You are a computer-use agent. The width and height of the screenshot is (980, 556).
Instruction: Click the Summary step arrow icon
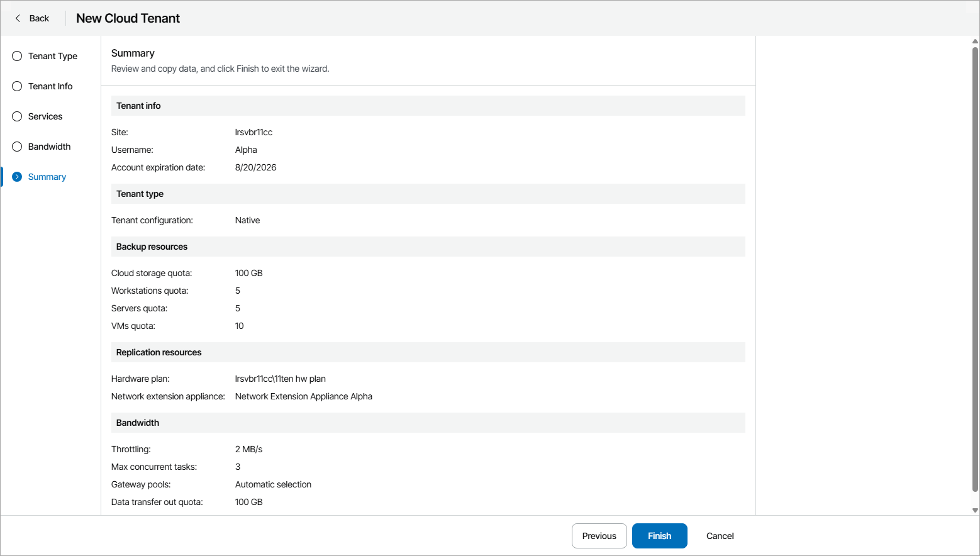tap(17, 177)
